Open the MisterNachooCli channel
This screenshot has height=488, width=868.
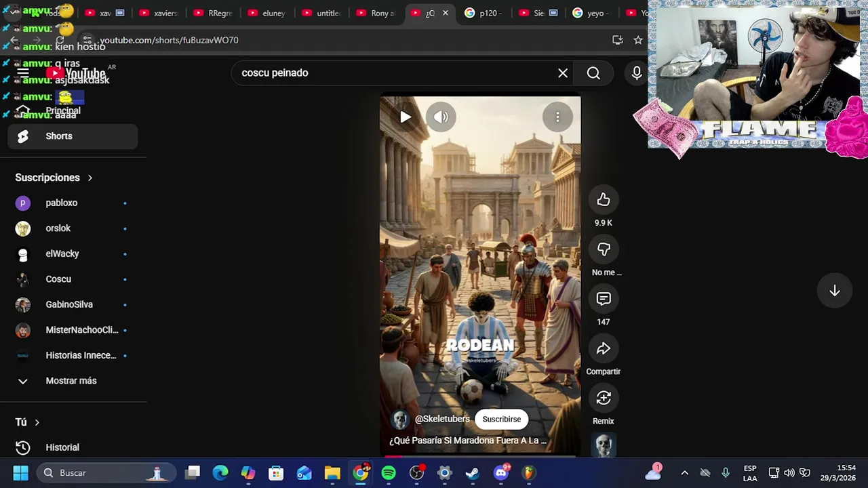click(x=73, y=330)
